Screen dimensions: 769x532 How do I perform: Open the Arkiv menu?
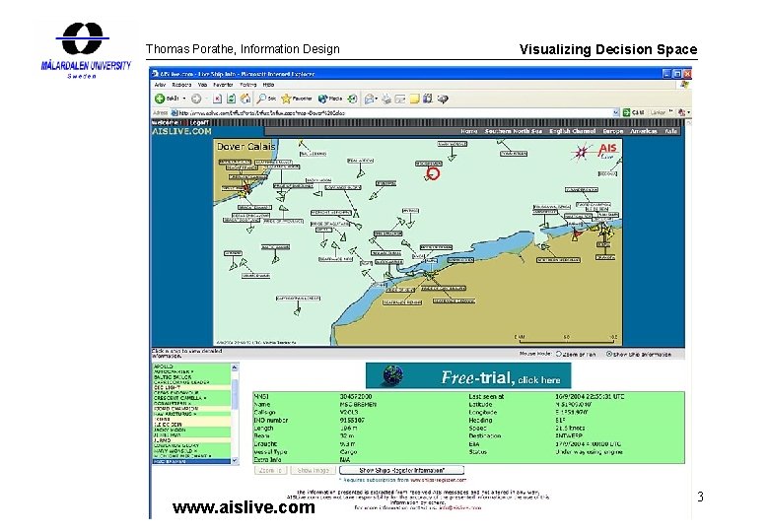(x=160, y=85)
